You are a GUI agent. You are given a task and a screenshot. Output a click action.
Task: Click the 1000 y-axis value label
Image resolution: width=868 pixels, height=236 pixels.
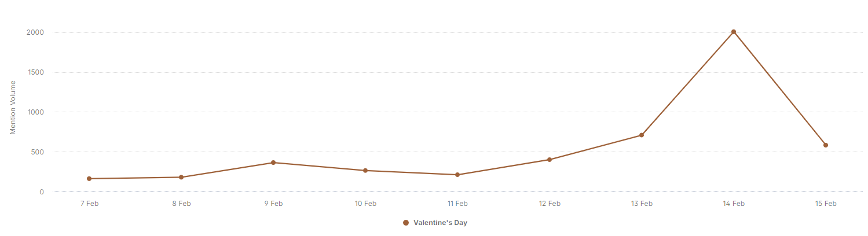[35, 112]
